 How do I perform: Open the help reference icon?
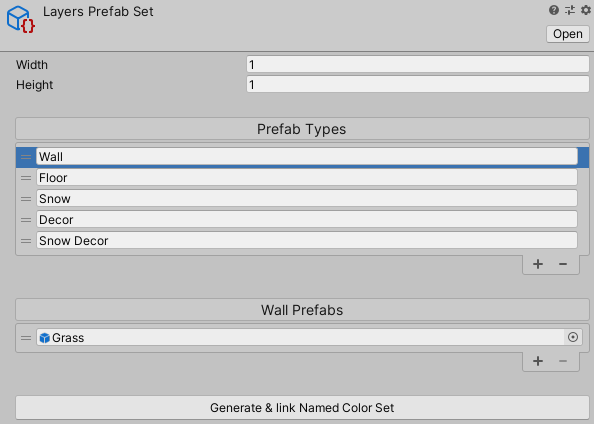(553, 10)
